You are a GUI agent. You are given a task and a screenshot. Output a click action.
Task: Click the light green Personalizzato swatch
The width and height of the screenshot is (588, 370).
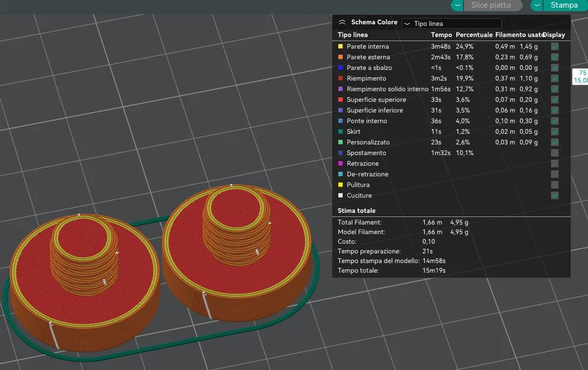click(341, 142)
